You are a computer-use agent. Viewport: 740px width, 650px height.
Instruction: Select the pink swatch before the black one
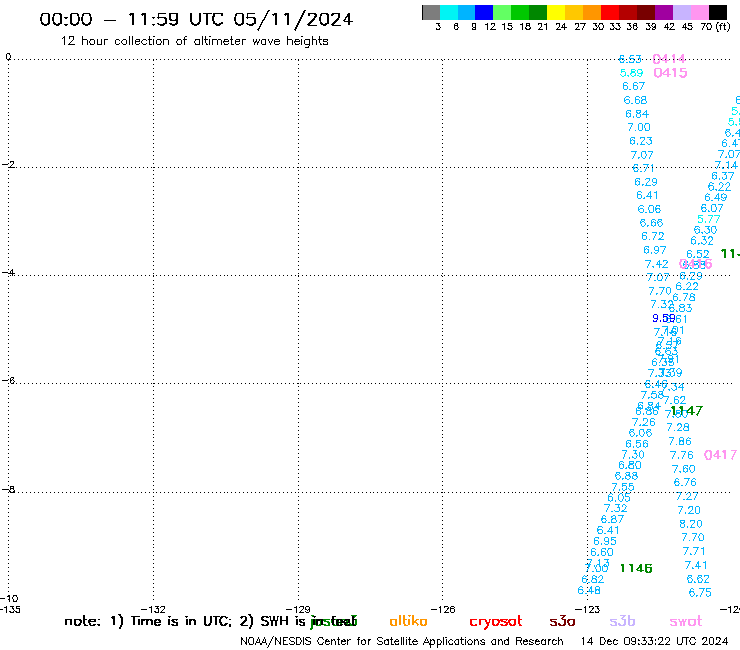click(x=699, y=12)
